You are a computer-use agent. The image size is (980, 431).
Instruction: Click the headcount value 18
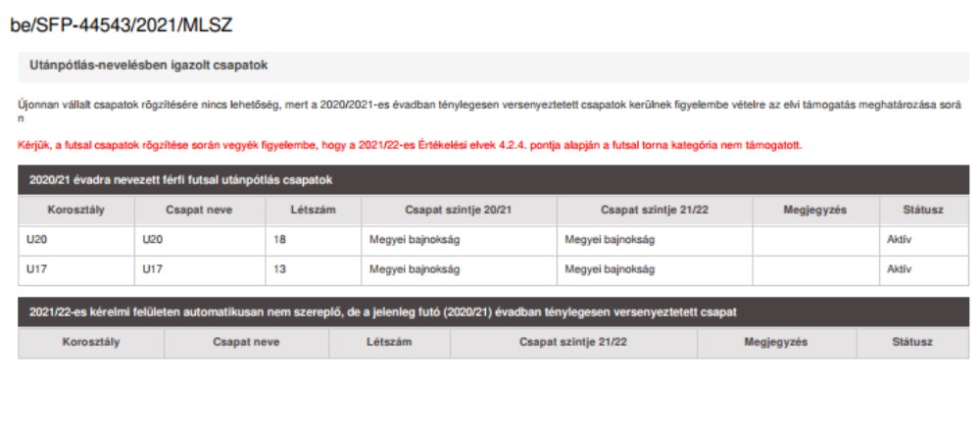click(x=279, y=241)
